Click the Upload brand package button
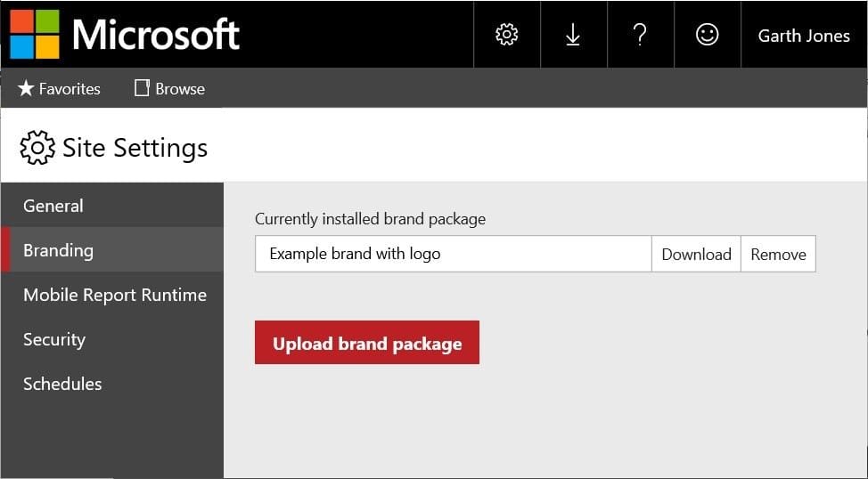Screen dimensions: 868x479 tap(367, 343)
